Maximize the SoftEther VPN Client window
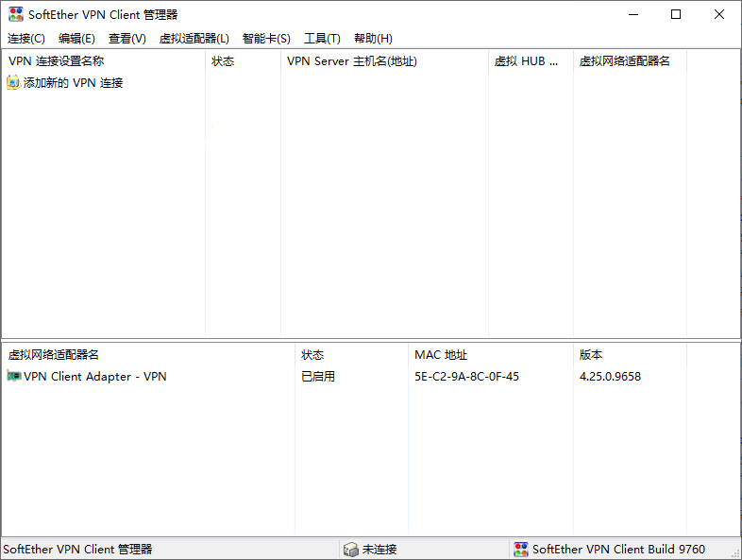Screen dimensions: 742x560 click(x=676, y=15)
